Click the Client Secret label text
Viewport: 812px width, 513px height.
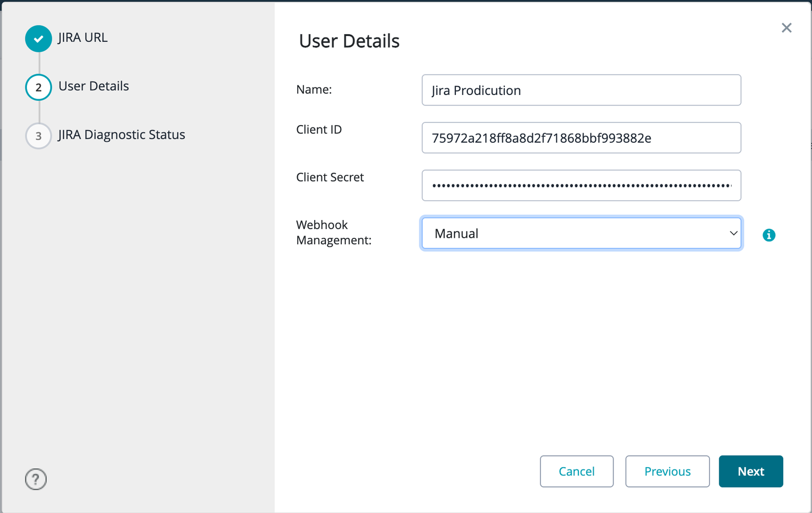(330, 177)
